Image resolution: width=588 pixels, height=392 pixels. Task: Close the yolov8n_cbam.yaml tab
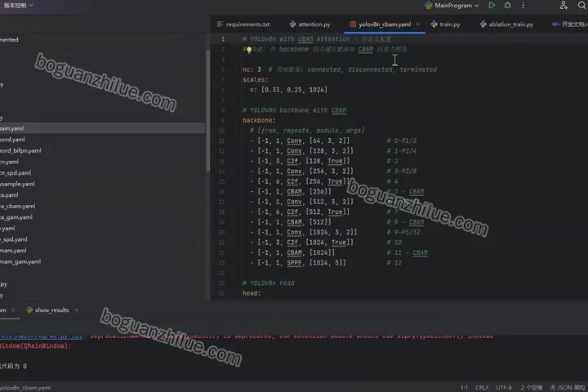coord(418,24)
